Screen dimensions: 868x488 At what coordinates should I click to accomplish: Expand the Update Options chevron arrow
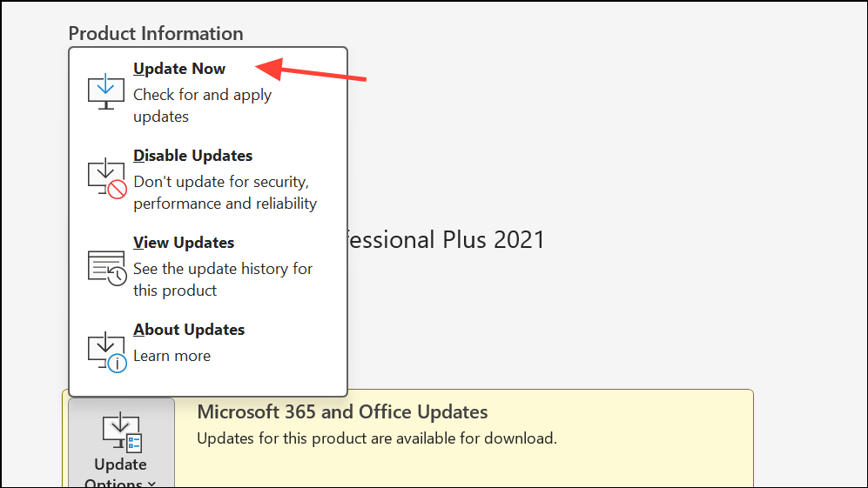[x=151, y=485]
